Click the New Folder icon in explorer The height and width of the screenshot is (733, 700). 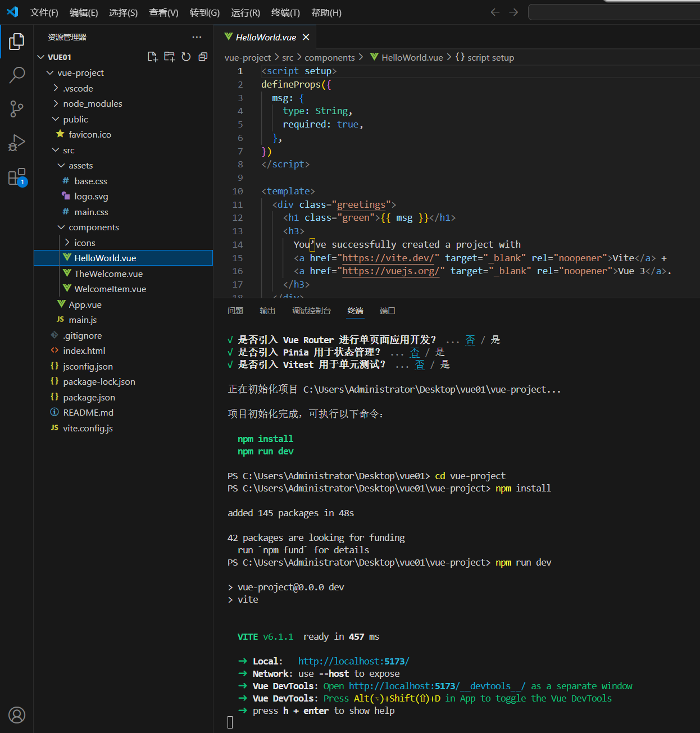[169, 57]
